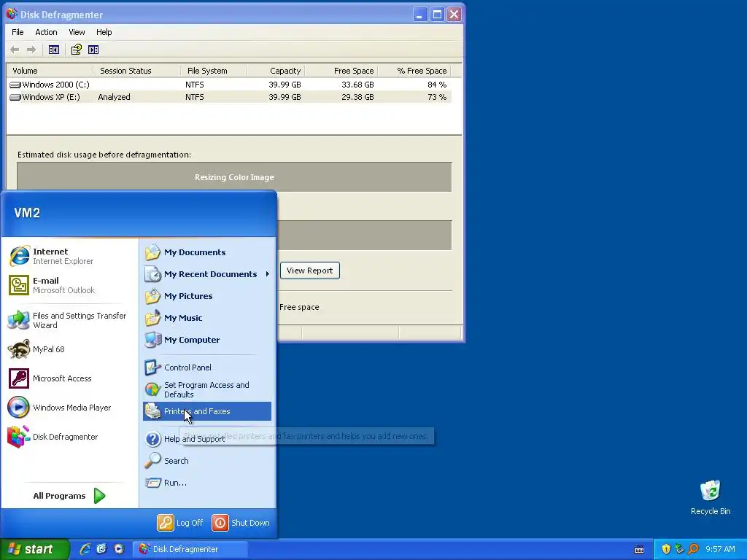Viewport: 747px width, 560px height.
Task: Open the File menu
Action: tap(18, 32)
